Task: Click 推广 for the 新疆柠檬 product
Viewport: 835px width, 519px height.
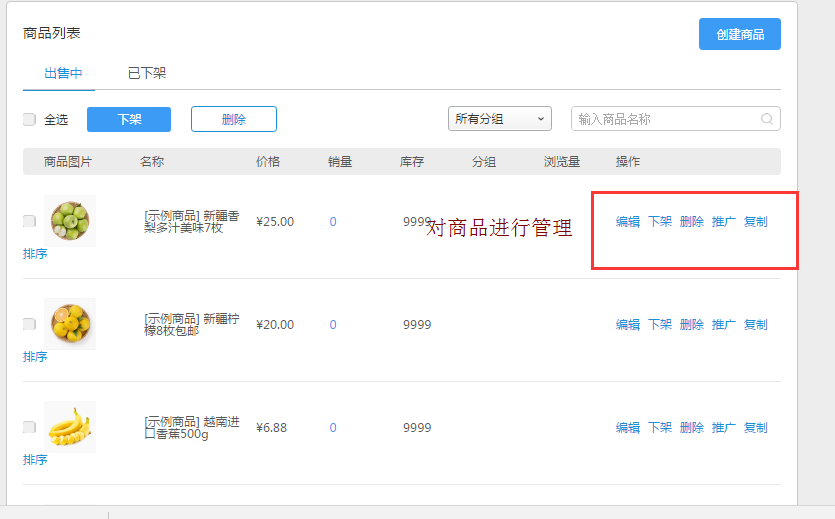Action: (723, 325)
